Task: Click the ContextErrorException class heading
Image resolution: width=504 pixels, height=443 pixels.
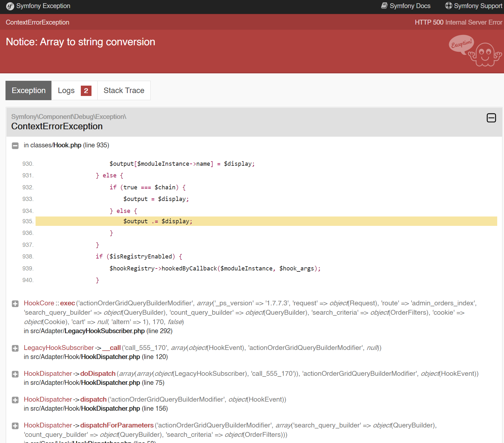Action: tap(57, 126)
